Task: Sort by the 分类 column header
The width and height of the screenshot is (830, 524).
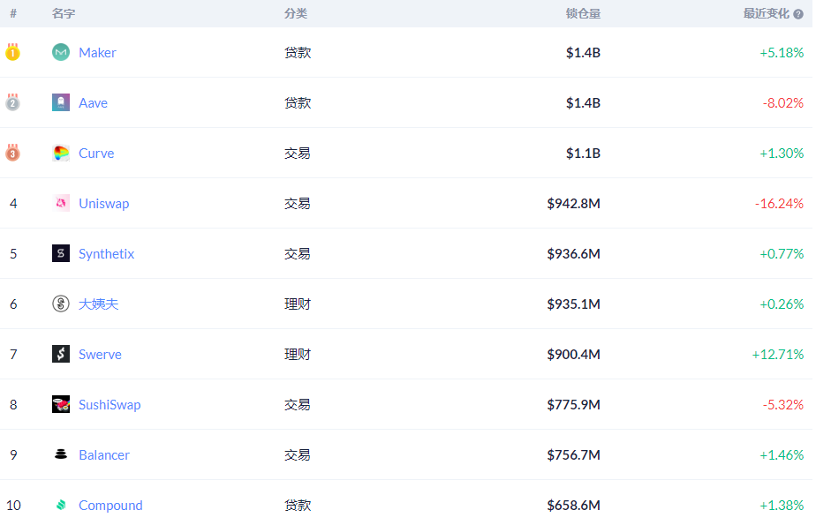Action: point(295,14)
